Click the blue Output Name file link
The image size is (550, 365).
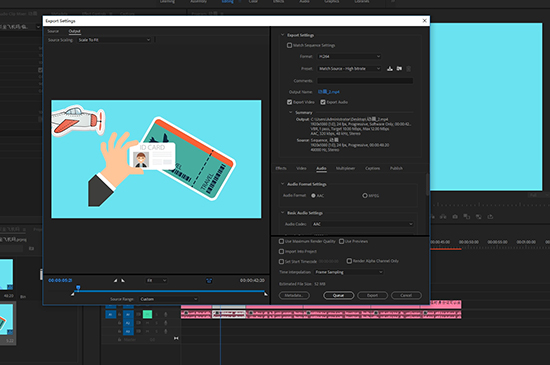[329, 92]
